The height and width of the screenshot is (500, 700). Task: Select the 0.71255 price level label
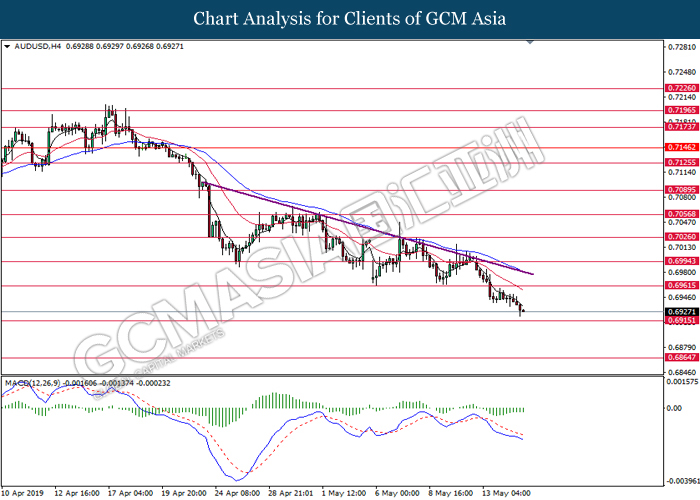682,162
